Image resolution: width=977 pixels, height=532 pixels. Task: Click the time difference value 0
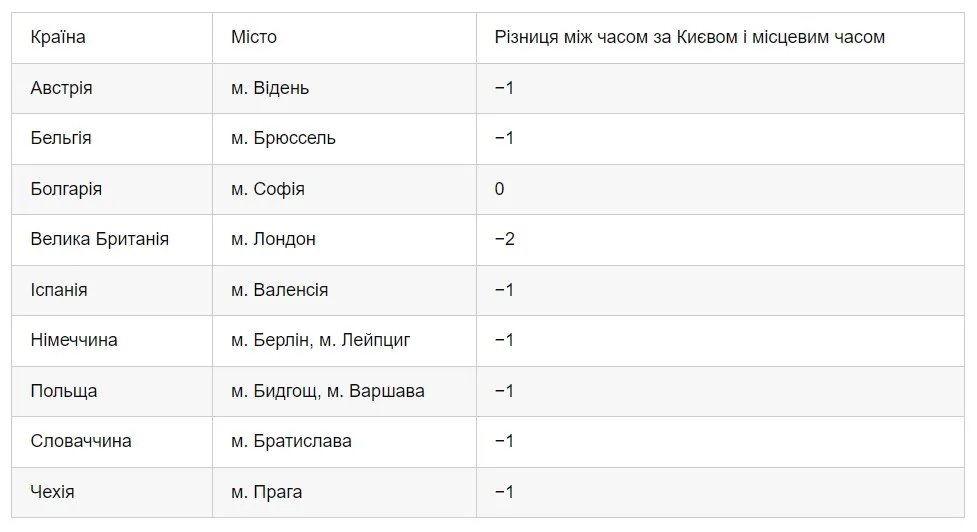click(499, 189)
